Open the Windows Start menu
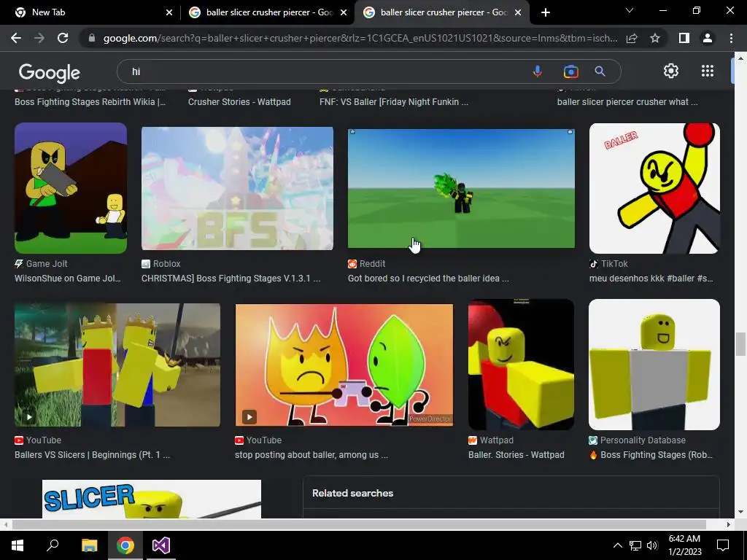The height and width of the screenshot is (560, 747). point(18,545)
